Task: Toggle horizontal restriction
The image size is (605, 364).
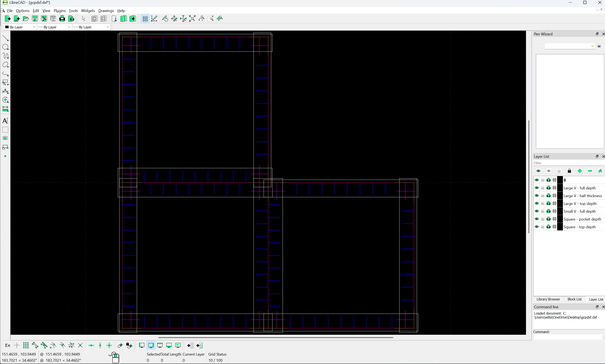Action: click(x=91, y=345)
